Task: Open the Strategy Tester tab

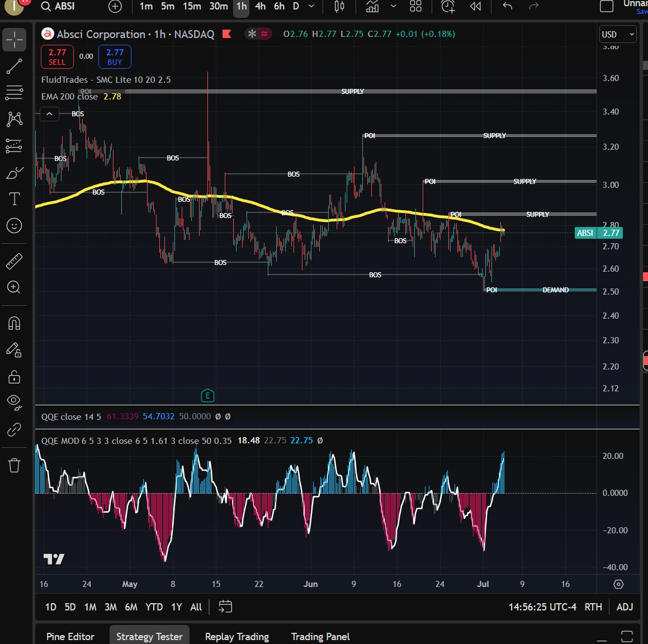Action: 149,637
